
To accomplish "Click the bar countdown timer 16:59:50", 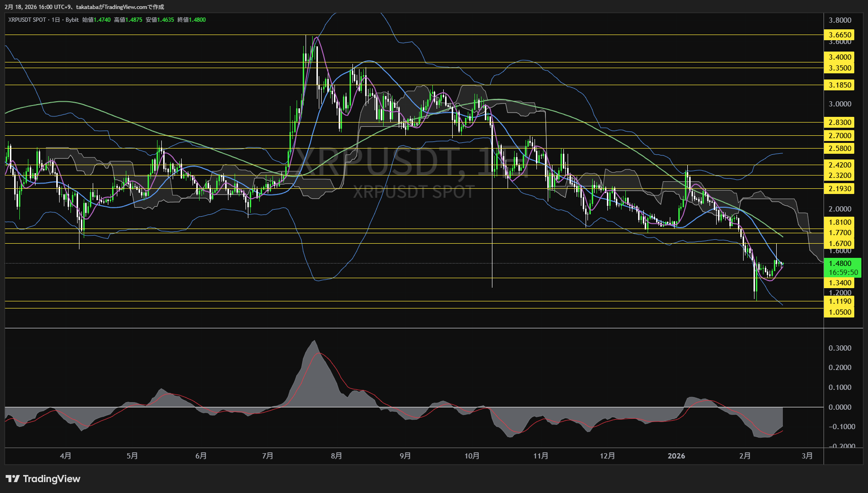I will (842, 273).
